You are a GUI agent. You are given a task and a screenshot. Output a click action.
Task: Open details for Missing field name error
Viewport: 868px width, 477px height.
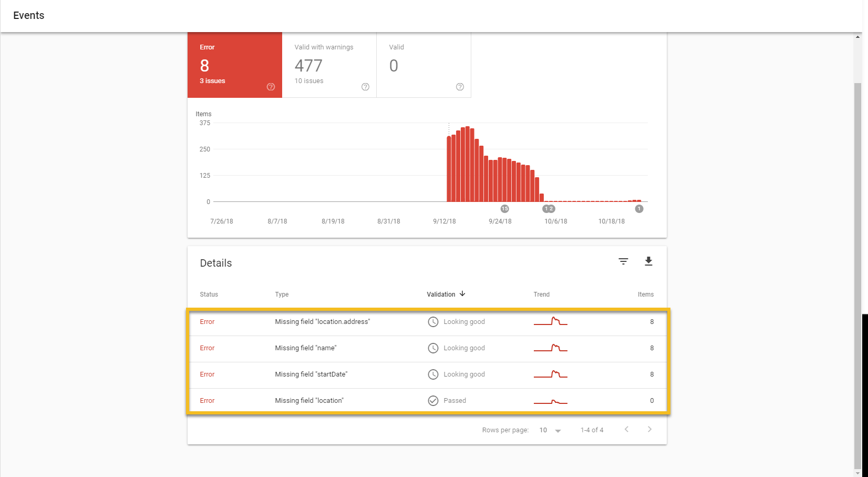point(306,348)
